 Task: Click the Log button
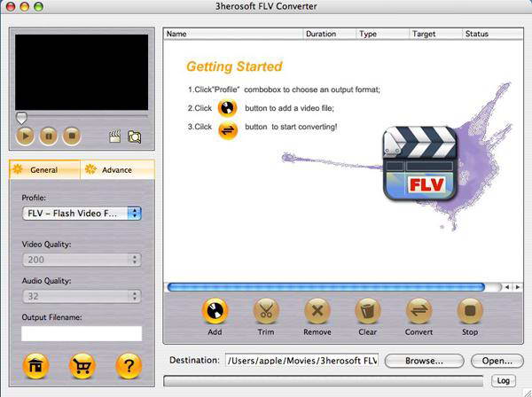pos(504,381)
